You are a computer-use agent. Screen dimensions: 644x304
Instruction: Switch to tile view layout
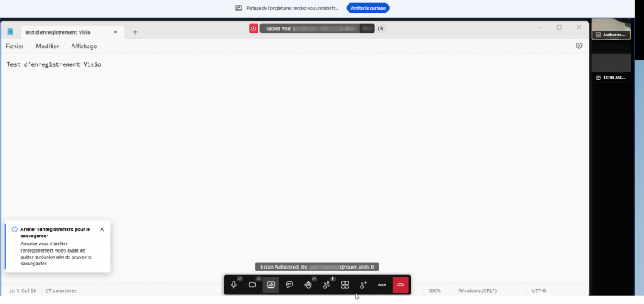pos(345,285)
